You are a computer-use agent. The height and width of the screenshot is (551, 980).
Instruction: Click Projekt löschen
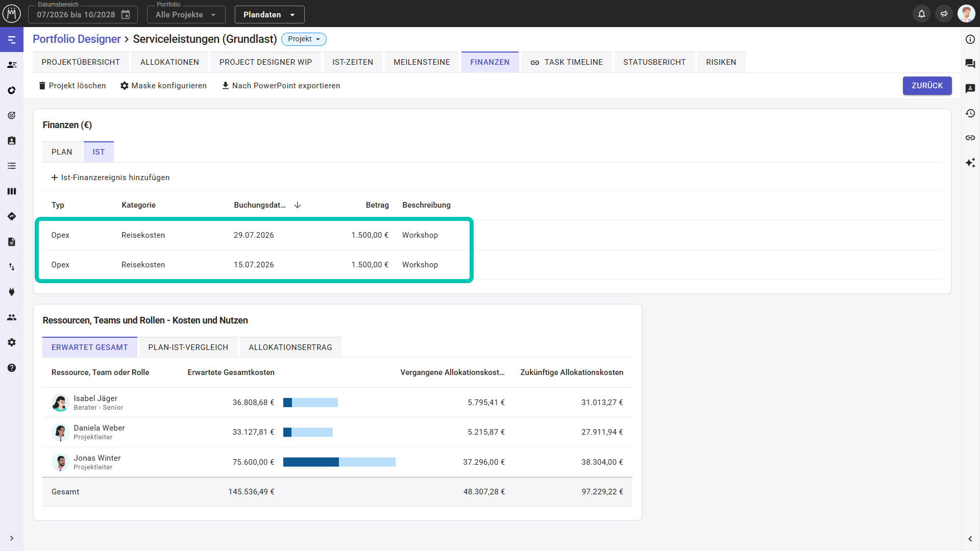click(x=72, y=86)
